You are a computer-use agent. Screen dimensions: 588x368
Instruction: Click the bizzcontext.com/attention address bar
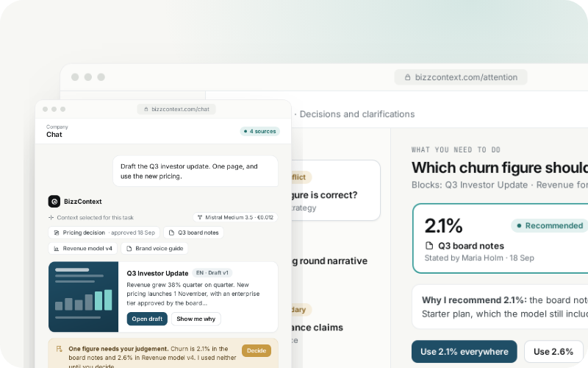(x=461, y=77)
